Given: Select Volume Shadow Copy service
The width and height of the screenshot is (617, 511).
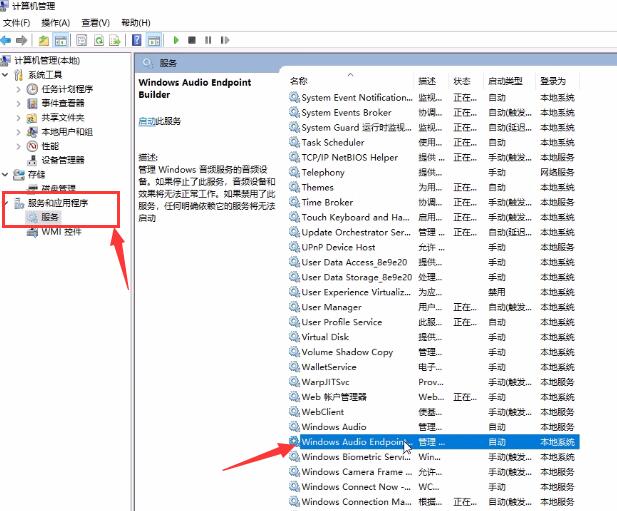Looking at the screenshot, I should point(433,352).
